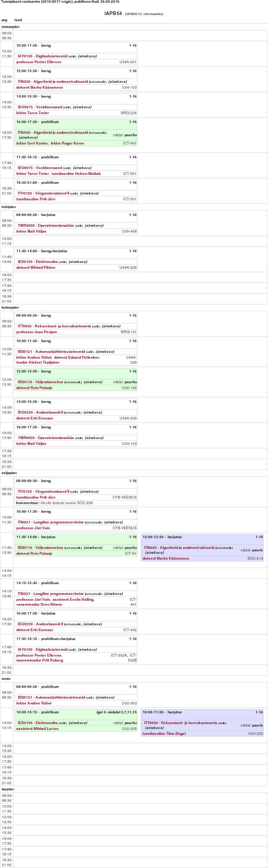The height and width of the screenshot is (868, 268).
Task: Open Tuesday's IED0150 Elektroonika course link
Action: point(37,261)
